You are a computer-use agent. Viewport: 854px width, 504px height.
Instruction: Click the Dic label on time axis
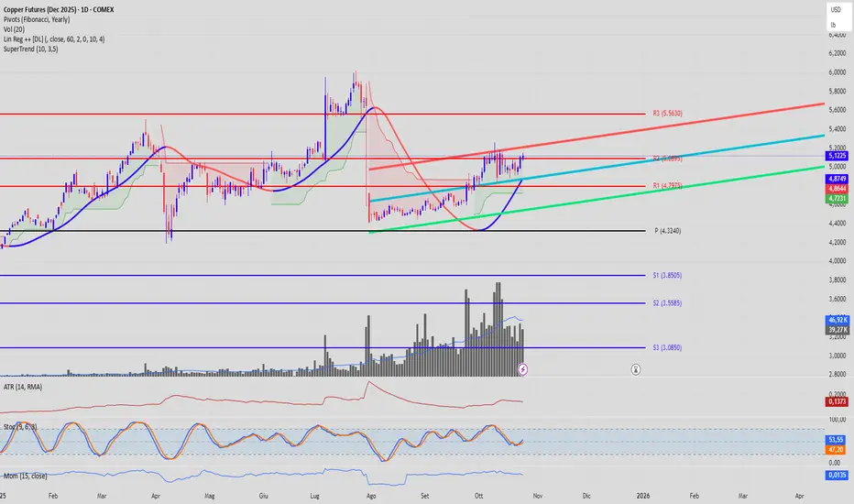(586, 496)
